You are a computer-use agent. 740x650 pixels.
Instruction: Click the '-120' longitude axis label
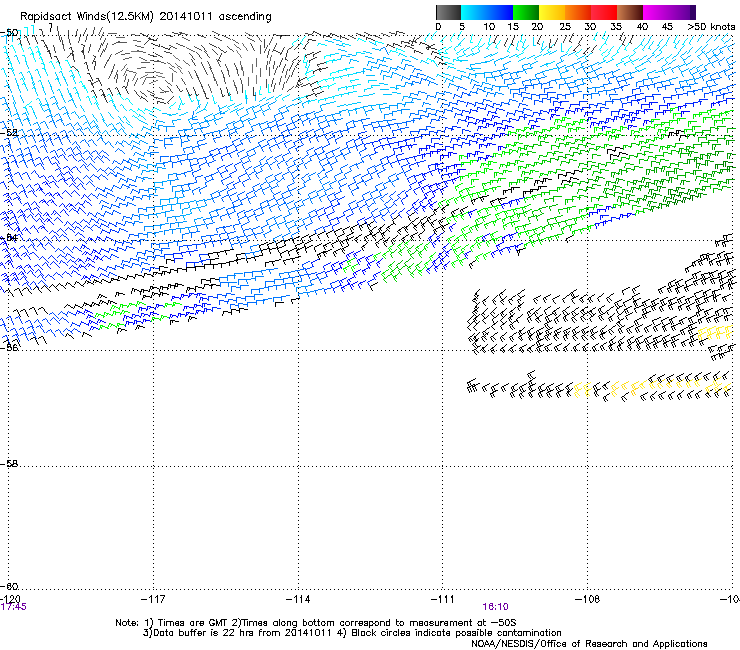click(x=10, y=599)
